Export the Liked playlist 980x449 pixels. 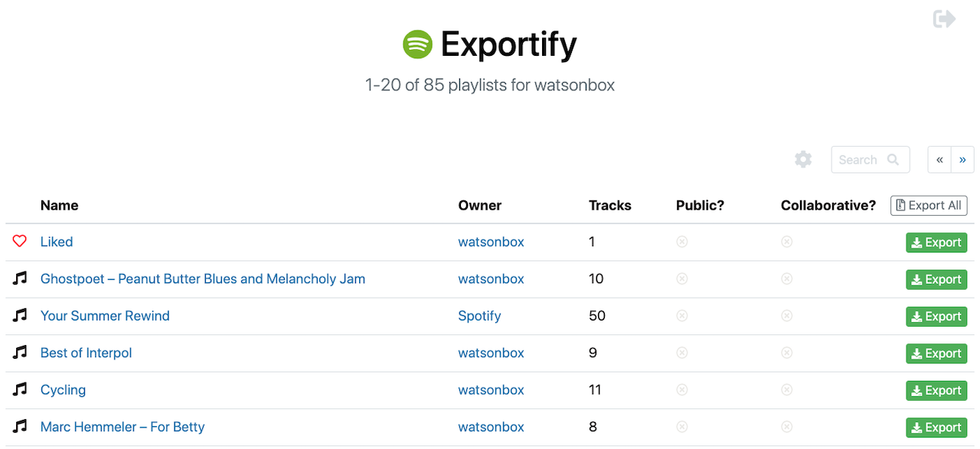click(936, 242)
